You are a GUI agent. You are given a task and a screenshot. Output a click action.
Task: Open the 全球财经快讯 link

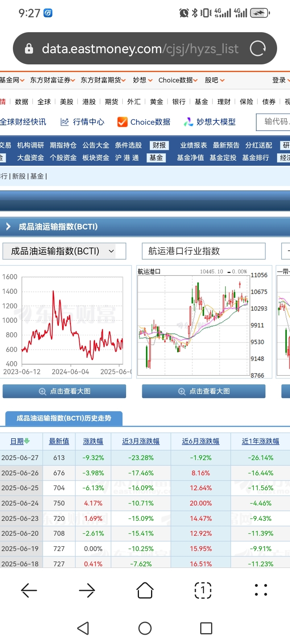[x=23, y=122]
